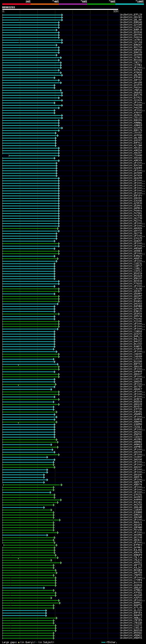The height and width of the screenshot is (644, 146).
Task: Click hit UniRef100_C5LTJ4
Action: (131, 557)
